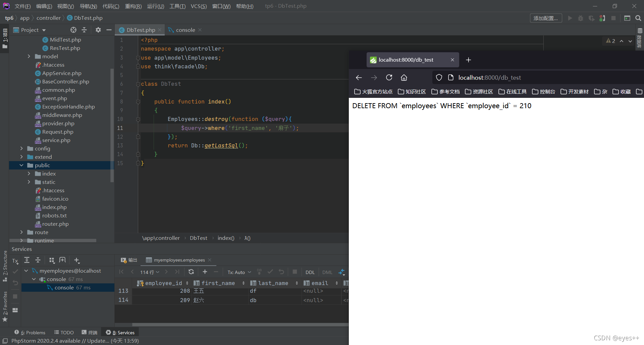Viewport: 644px width, 345px height.
Task: Expand the config folder
Action: click(21, 148)
